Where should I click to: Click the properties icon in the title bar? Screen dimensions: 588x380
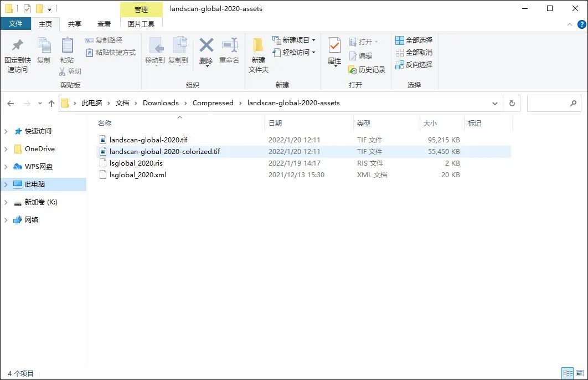pos(27,9)
